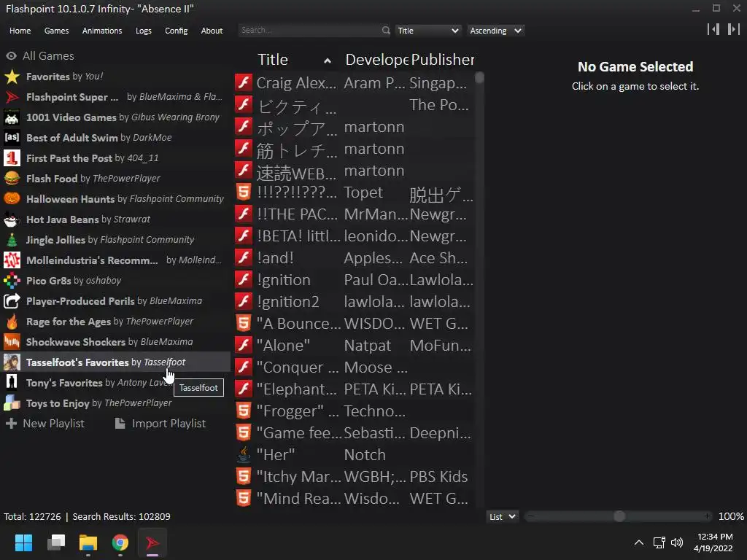Click the Toys to Enjoy blocks icon
747x560 pixels.
(x=12, y=402)
